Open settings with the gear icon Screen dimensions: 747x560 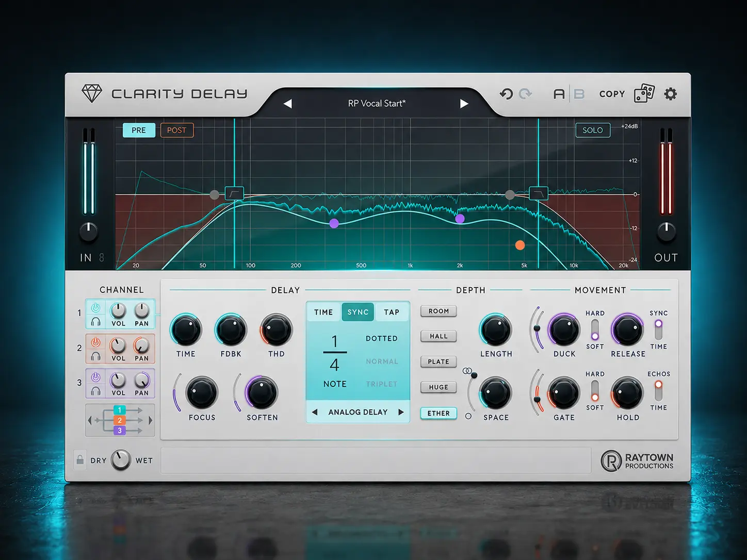pos(671,94)
